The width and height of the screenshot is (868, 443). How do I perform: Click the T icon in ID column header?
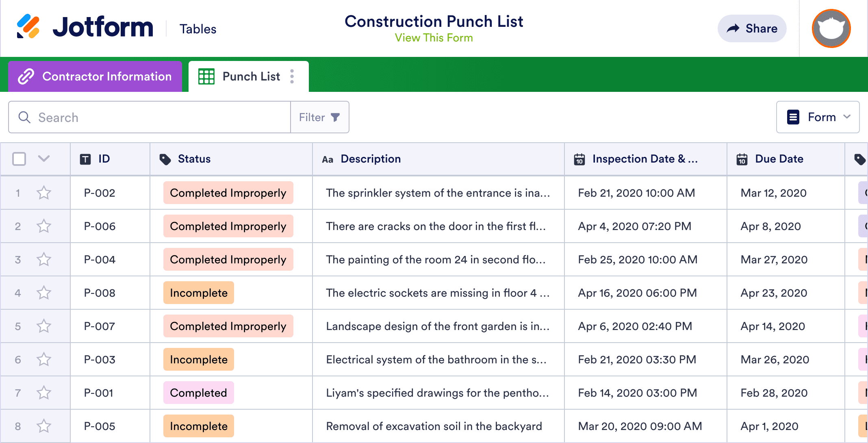click(x=85, y=159)
